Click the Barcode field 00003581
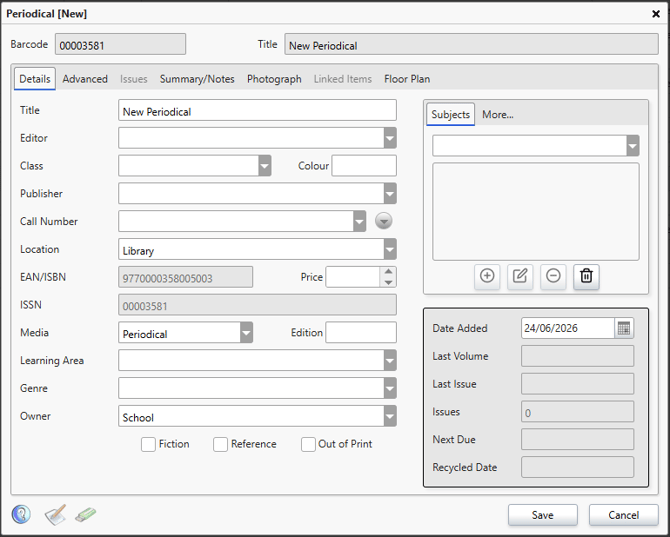 pyautogui.click(x=120, y=44)
